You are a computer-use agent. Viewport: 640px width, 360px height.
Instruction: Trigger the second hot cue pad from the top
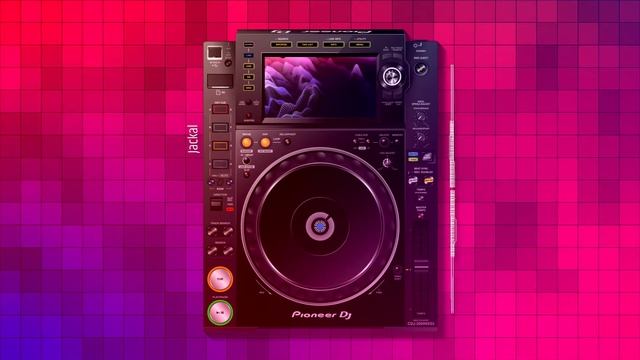coord(220,128)
